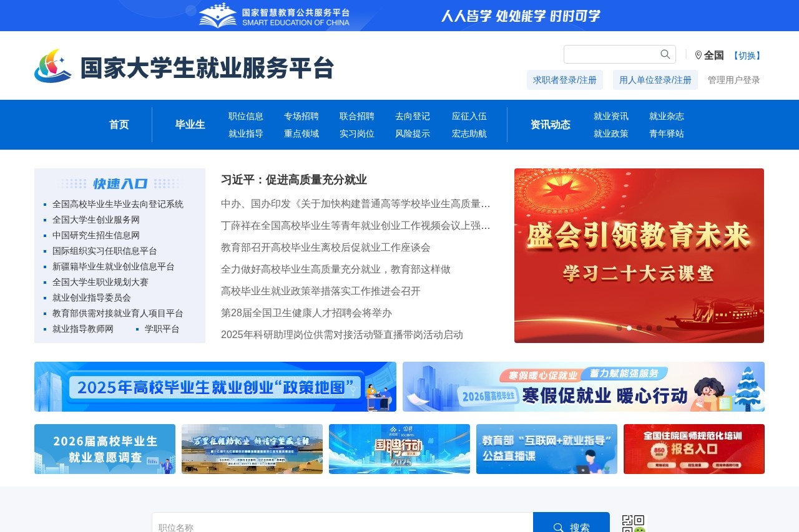Open news starting 中办、国办印发
This screenshot has width=799, height=532.
point(356,204)
